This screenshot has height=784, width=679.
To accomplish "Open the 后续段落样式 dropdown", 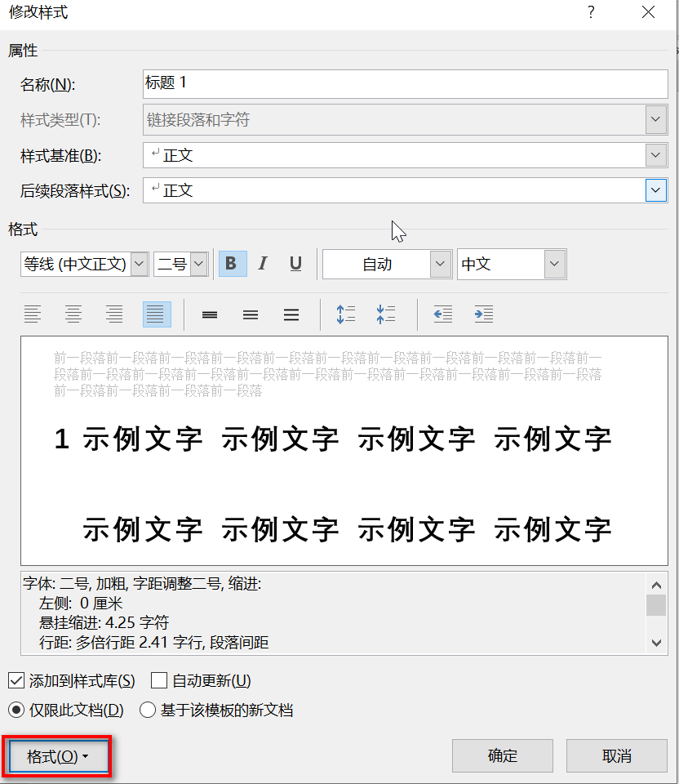I will coord(655,190).
